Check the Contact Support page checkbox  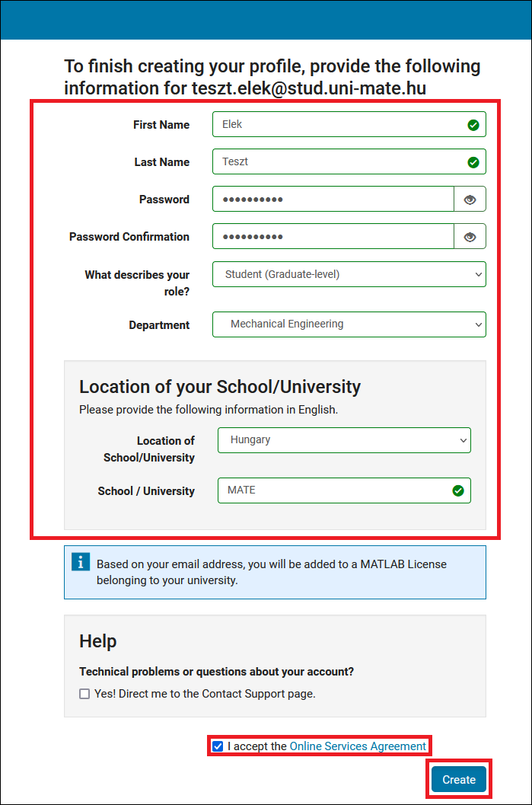pyautogui.click(x=84, y=694)
